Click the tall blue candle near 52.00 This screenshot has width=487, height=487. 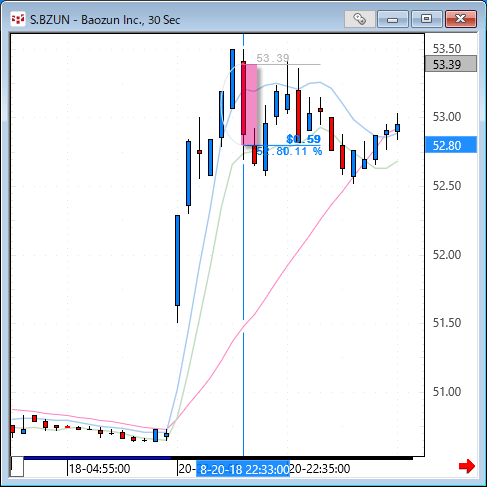coord(177,260)
